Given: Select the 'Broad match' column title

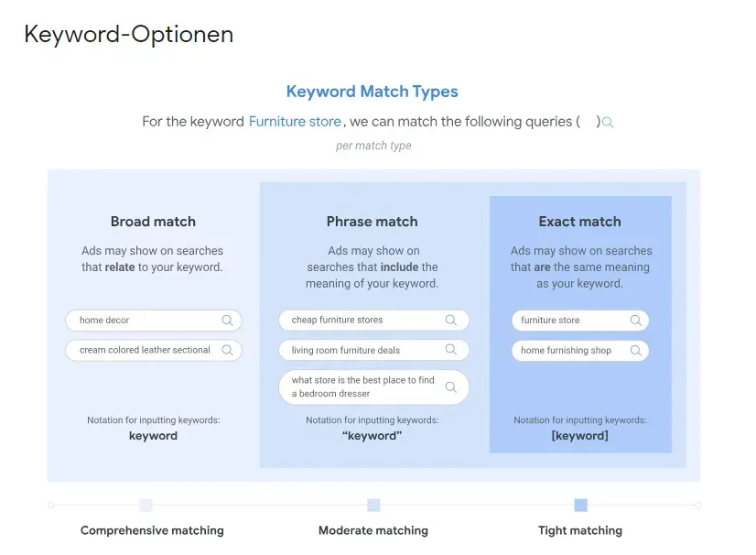Looking at the screenshot, I should [x=154, y=222].
